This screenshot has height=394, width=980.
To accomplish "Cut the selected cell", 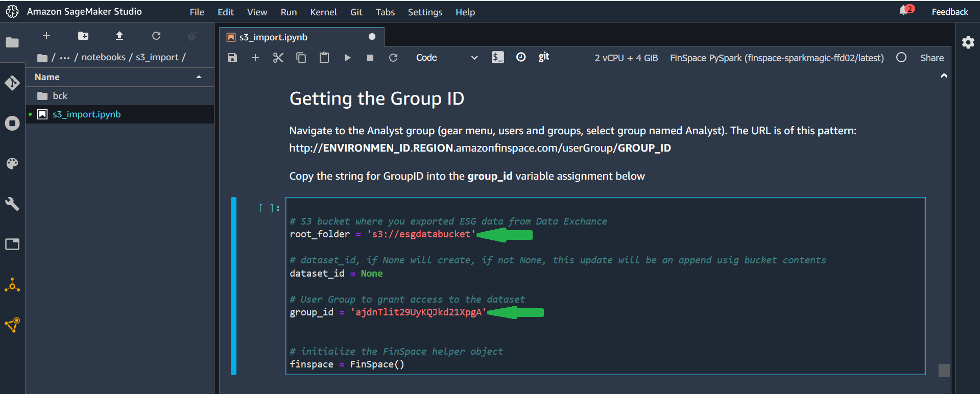I will 278,58.
